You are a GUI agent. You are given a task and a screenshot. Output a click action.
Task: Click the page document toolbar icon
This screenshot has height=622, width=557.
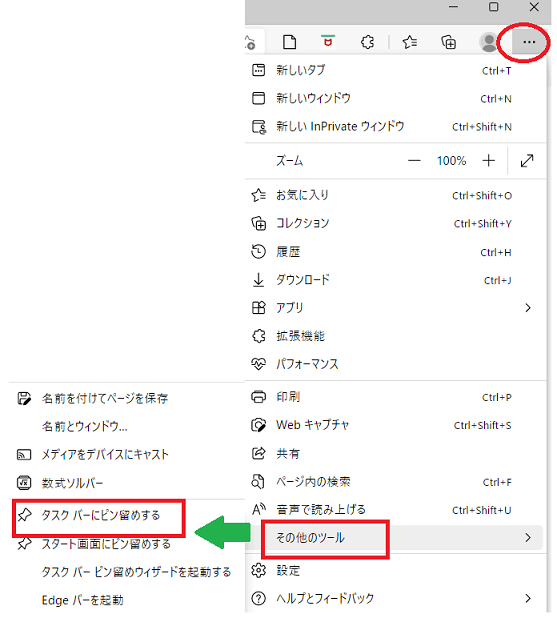click(289, 42)
